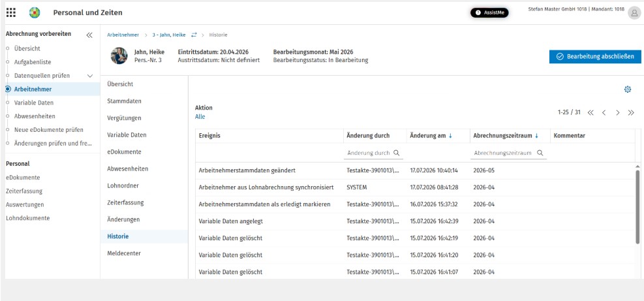The height and width of the screenshot is (301, 644).
Task: Switch to employee Variable Daten tab
Action: pos(127,135)
